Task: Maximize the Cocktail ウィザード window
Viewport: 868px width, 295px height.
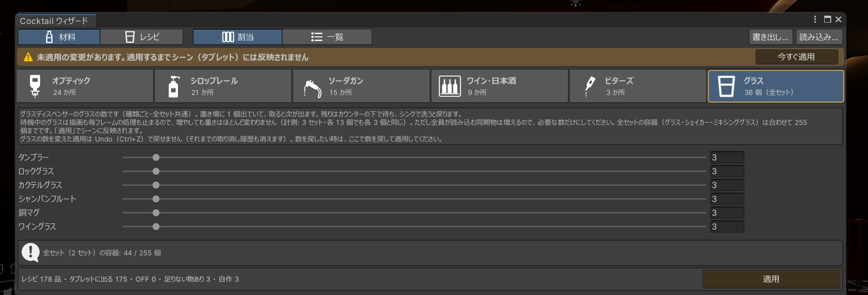Action: click(x=827, y=19)
